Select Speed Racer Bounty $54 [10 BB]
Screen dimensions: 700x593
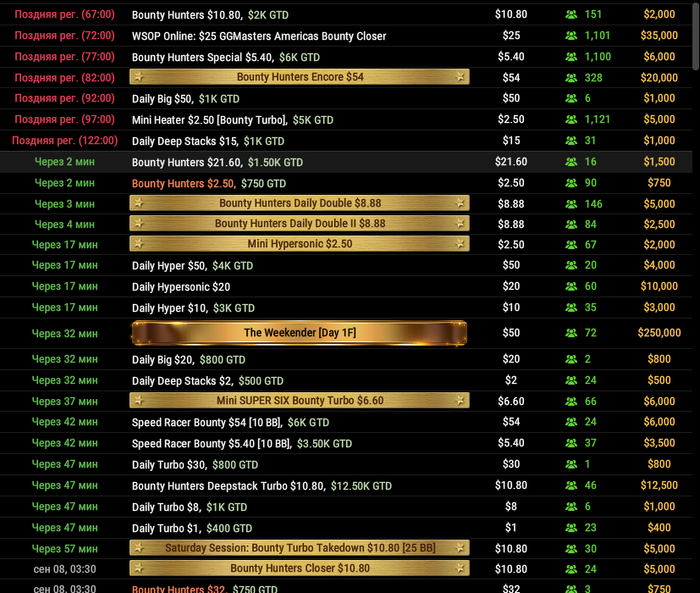230,422
